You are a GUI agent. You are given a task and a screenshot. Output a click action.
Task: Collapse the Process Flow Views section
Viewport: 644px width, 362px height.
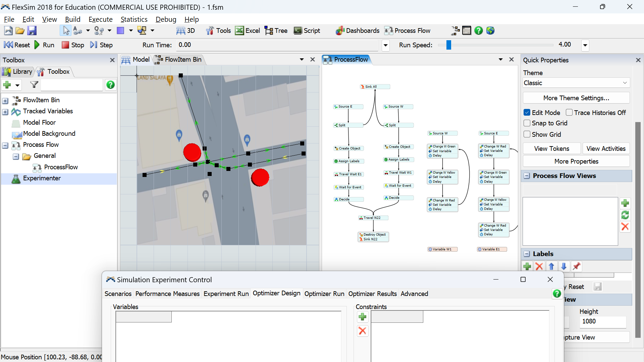[x=527, y=176]
